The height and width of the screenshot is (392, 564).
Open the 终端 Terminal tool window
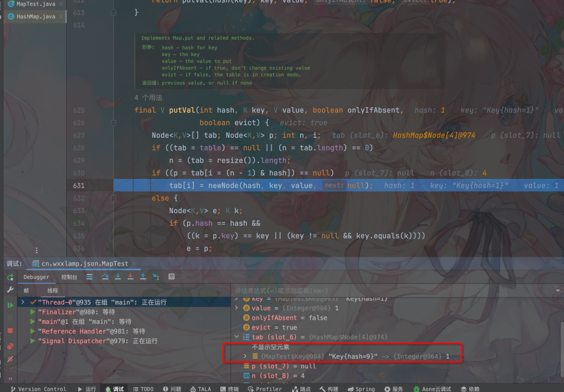pyautogui.click(x=229, y=389)
